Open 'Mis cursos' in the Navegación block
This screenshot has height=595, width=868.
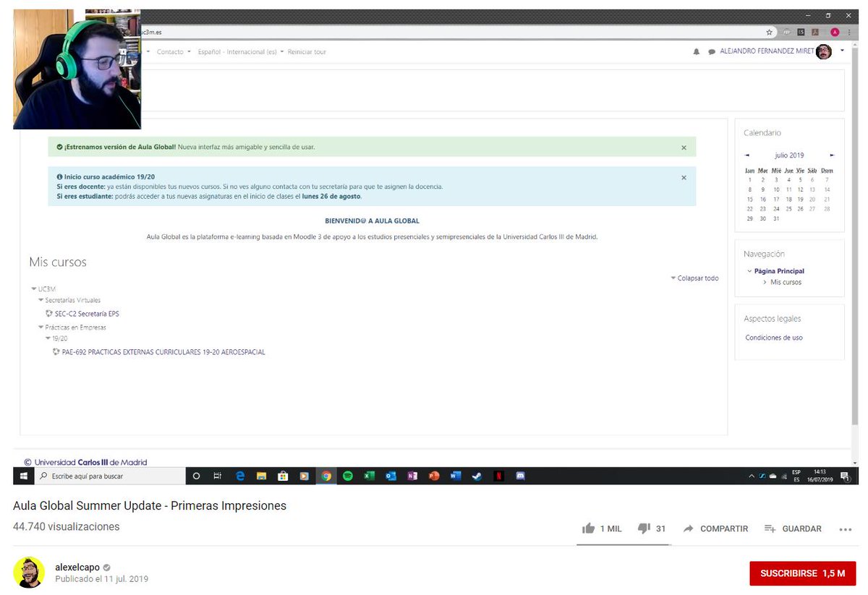pyautogui.click(x=786, y=283)
